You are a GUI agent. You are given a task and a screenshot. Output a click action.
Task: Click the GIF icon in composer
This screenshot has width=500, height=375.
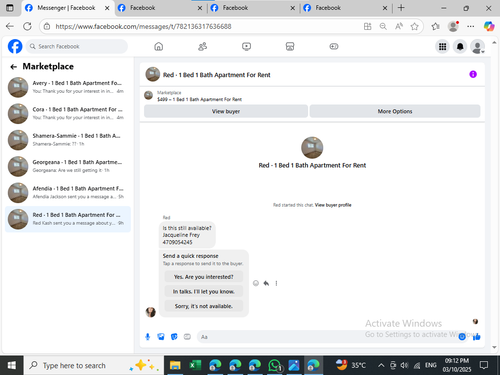pos(187,337)
